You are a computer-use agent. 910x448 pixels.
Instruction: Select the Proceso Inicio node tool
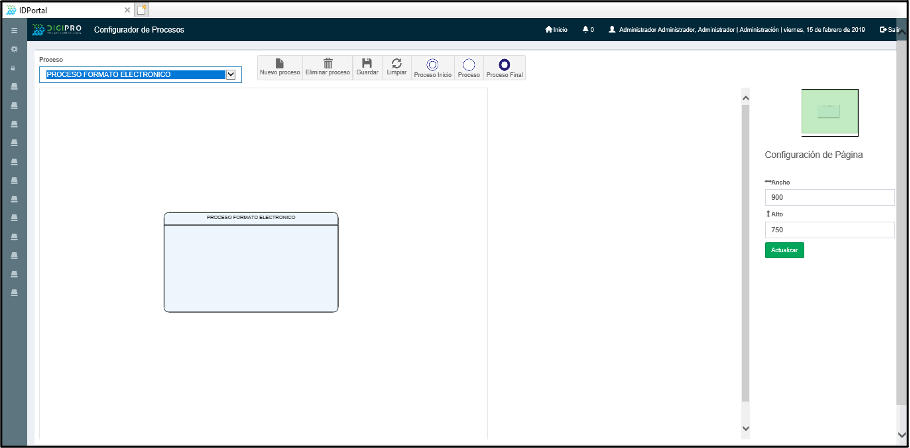coord(432,64)
